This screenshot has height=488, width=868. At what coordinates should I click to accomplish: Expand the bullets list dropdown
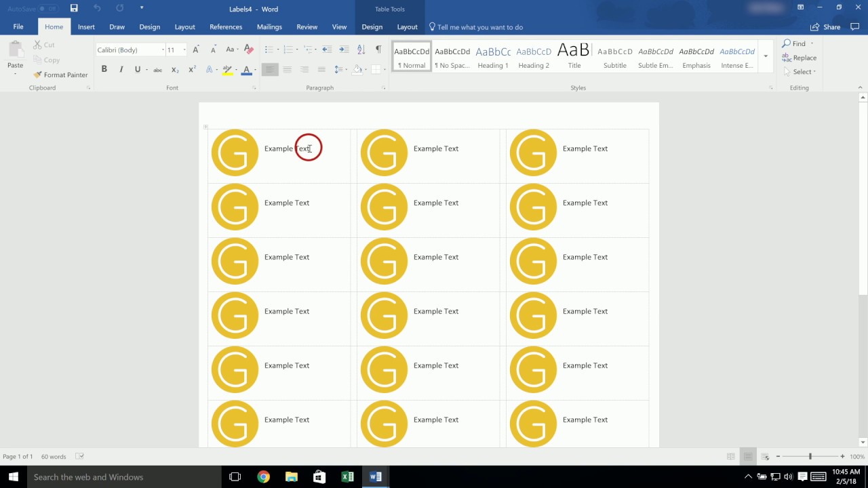(279, 49)
